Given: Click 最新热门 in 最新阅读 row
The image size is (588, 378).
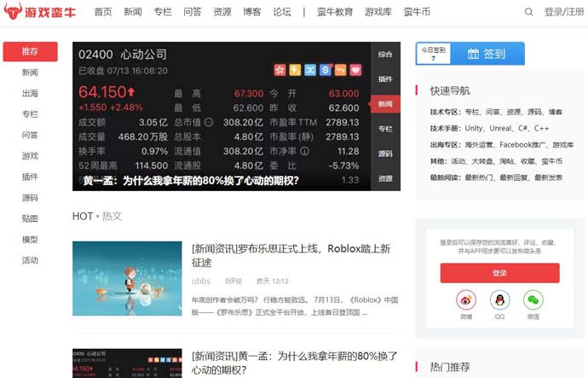Looking at the screenshot, I should (x=479, y=177).
